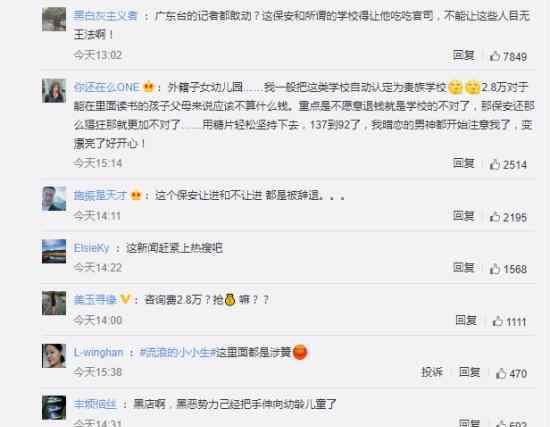Reply to L-winghan's comment
The width and height of the screenshot is (550, 427).
[469, 372]
